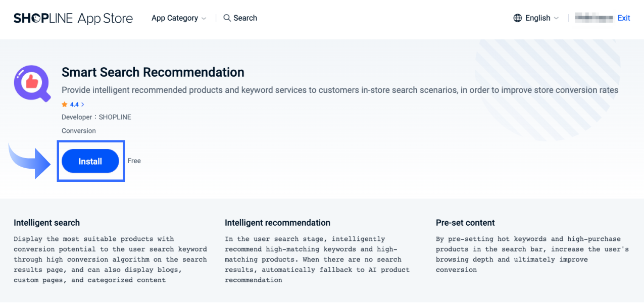Install the Smart Search Recommendation app
Viewport: 644px width, 303px height.
tap(90, 161)
